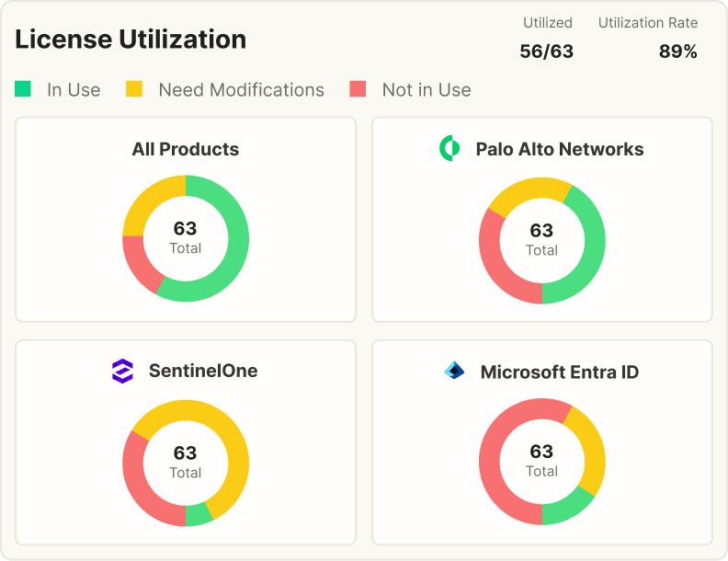
Task: Click the red segment of All Products donut
Action: coord(140,265)
